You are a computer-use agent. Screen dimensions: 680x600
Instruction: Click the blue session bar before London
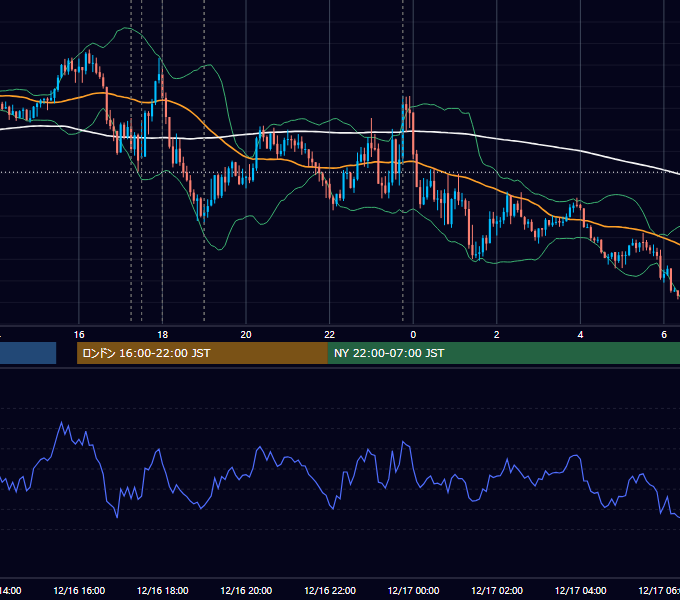(x=28, y=353)
